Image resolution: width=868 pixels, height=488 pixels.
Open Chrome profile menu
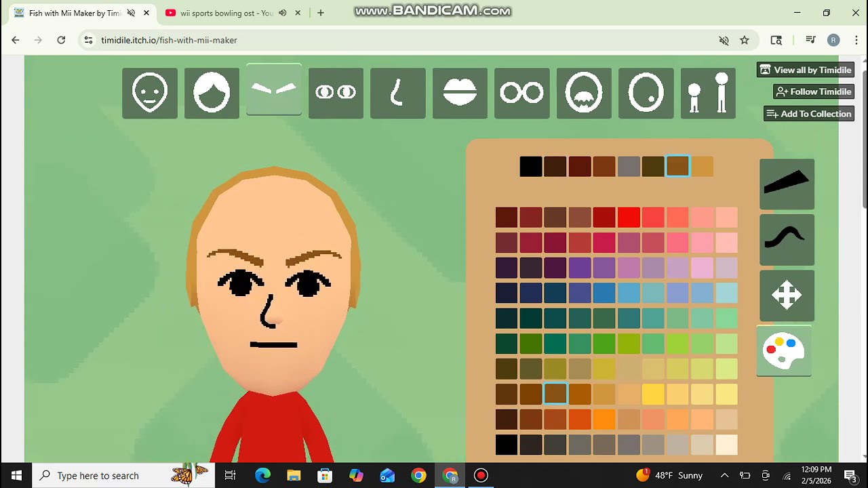point(833,40)
